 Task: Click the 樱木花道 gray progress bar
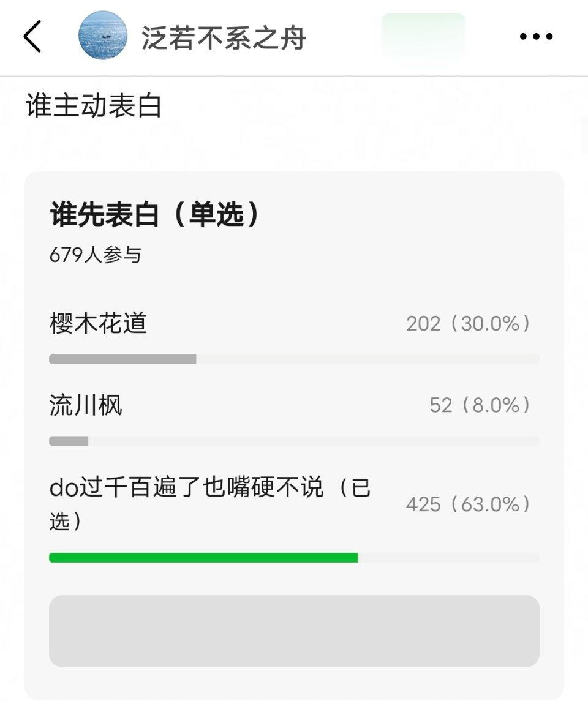[123, 359]
